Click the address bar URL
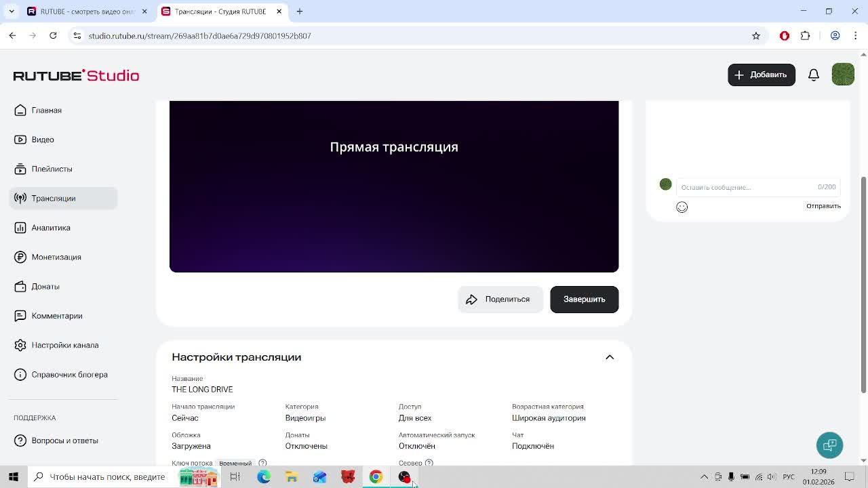Viewport: 868px width, 488px height. pos(199,36)
